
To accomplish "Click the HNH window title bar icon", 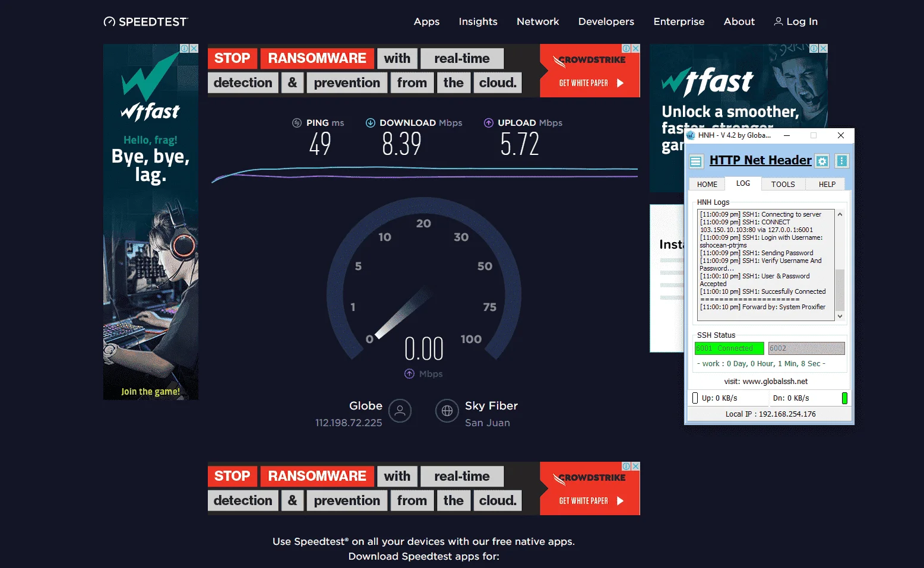I will click(691, 135).
